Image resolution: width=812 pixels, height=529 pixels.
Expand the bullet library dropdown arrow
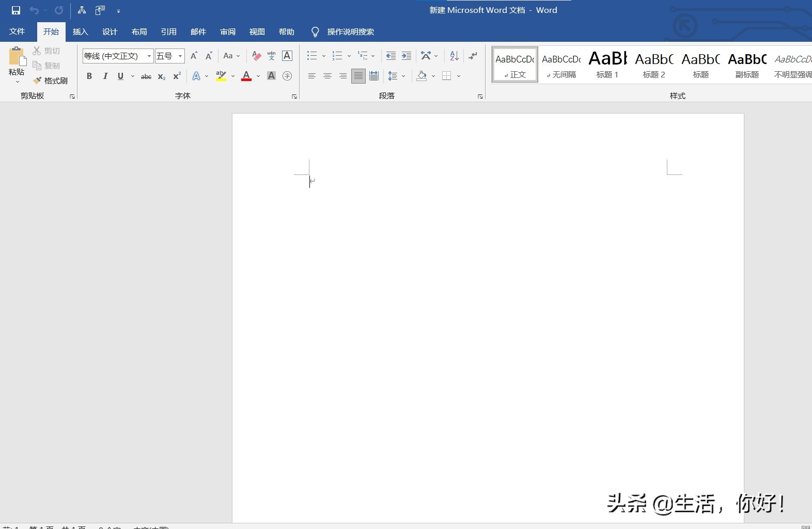click(x=324, y=56)
